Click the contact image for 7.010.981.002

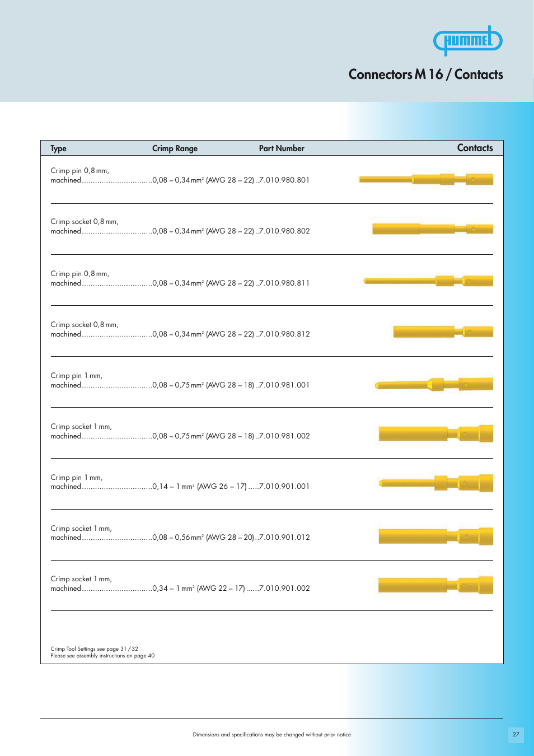(x=436, y=433)
